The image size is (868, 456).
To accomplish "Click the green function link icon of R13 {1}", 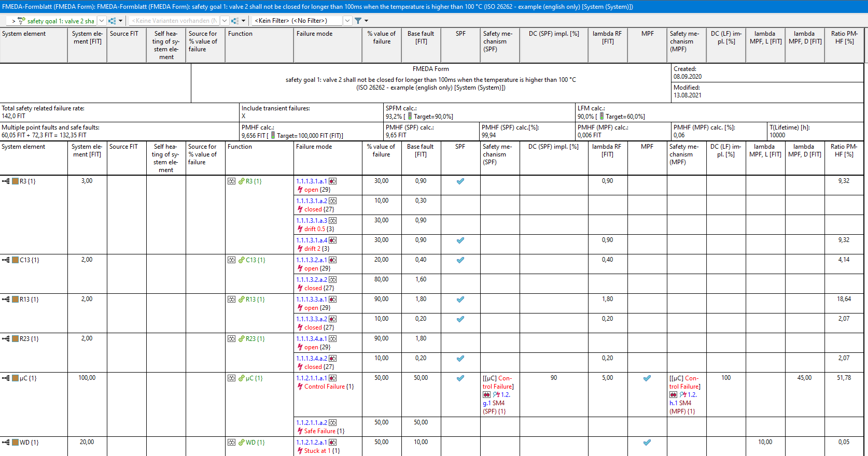I will (241, 300).
